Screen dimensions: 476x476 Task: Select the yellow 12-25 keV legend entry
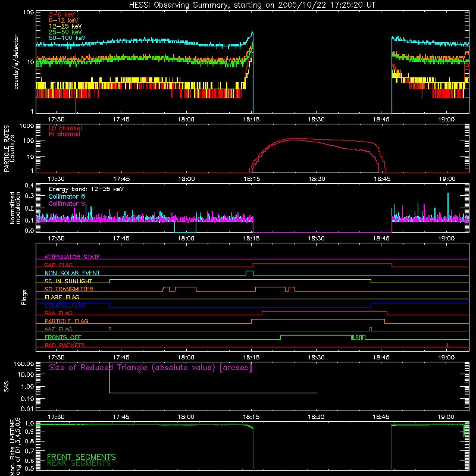tap(65, 26)
